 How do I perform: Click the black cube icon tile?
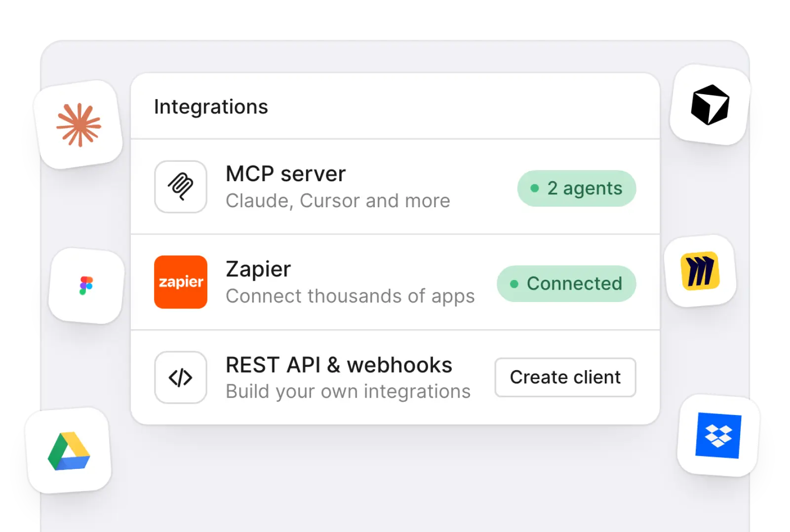(x=710, y=105)
